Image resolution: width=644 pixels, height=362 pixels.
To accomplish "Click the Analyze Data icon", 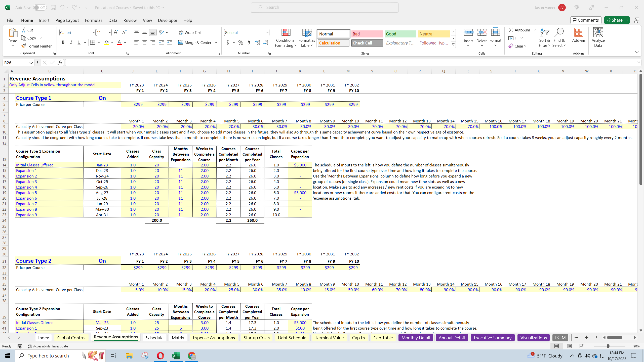I will pyautogui.click(x=598, y=33).
